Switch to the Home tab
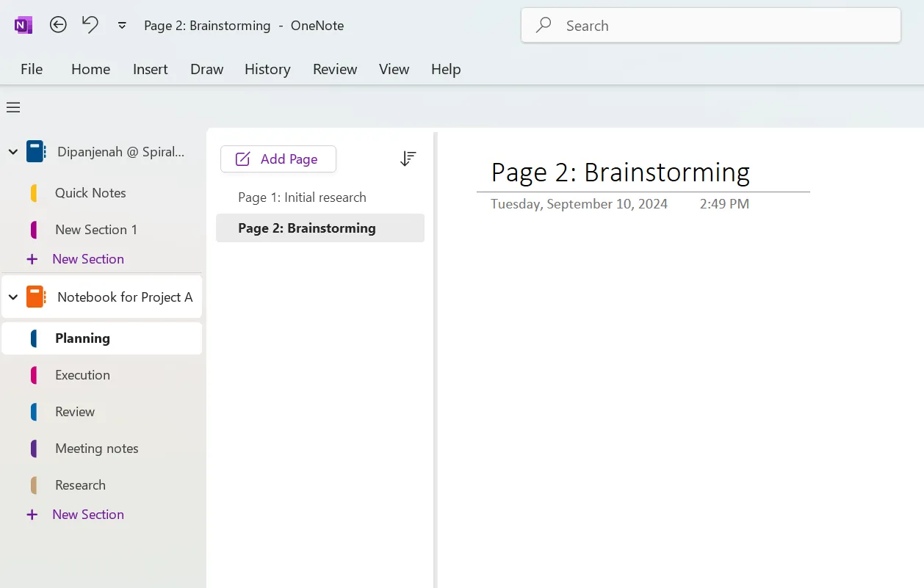924x588 pixels. [x=90, y=69]
